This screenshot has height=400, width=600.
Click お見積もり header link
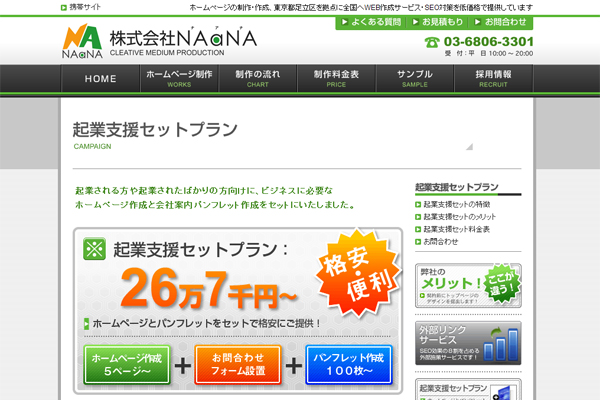[438, 22]
